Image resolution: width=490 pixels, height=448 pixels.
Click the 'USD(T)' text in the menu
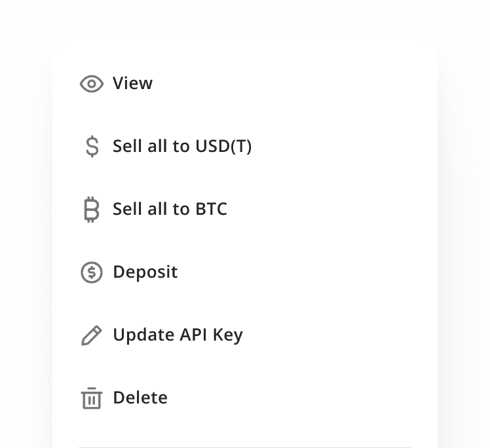tap(223, 146)
